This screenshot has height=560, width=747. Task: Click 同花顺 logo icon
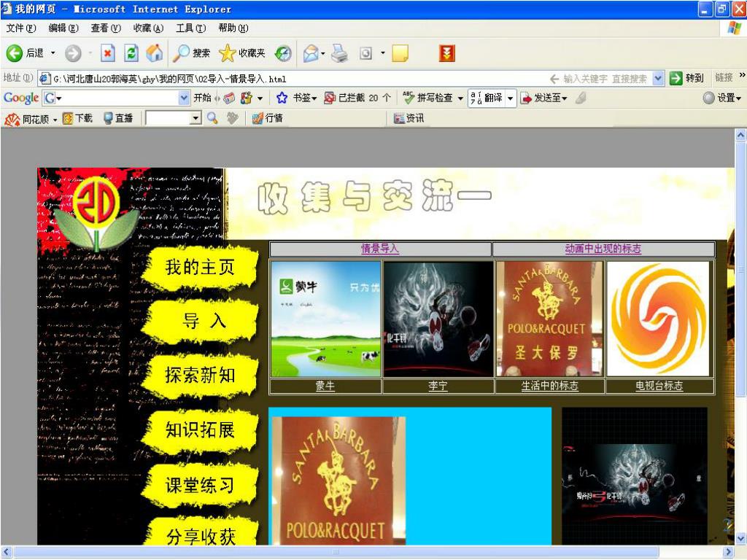[12, 119]
